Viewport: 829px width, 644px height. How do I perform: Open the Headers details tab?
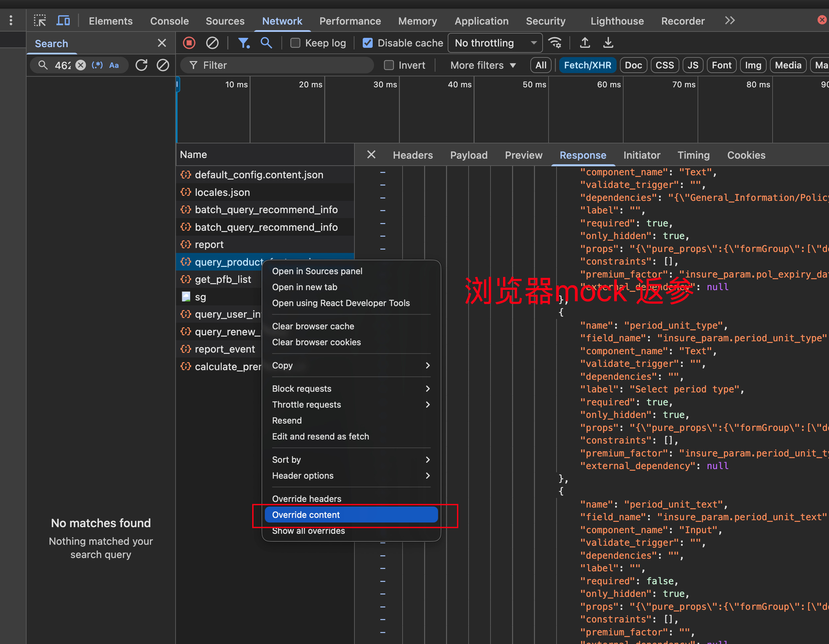(x=413, y=155)
